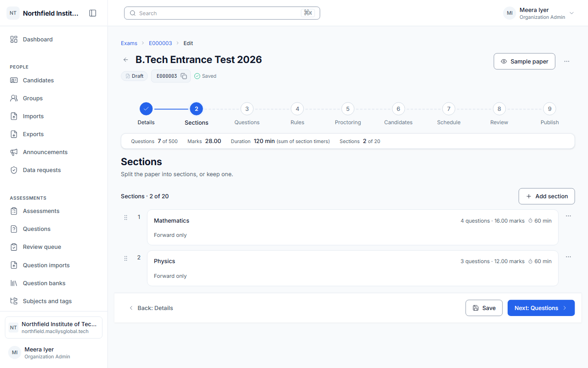Select the Imports file icon
The height and width of the screenshot is (368, 588).
tap(14, 116)
